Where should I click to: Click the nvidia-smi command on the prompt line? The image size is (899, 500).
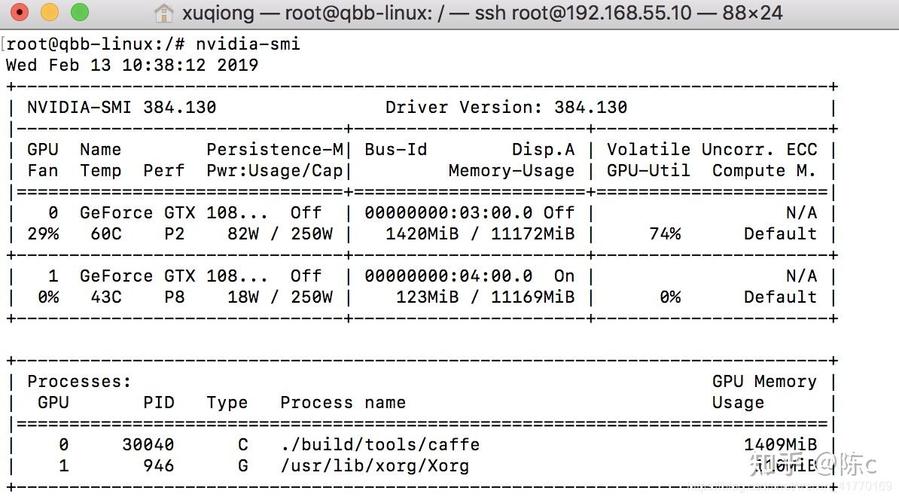[247, 44]
